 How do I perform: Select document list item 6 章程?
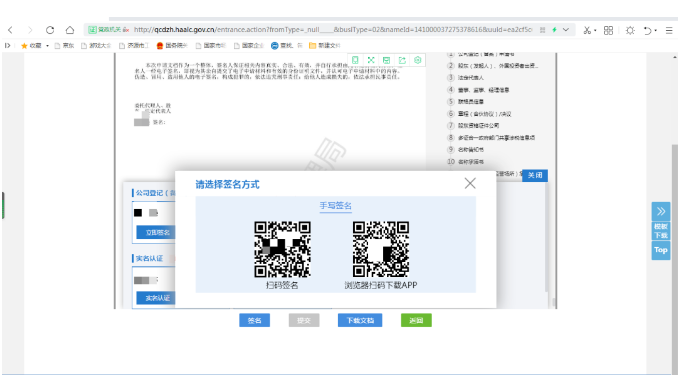[480, 114]
